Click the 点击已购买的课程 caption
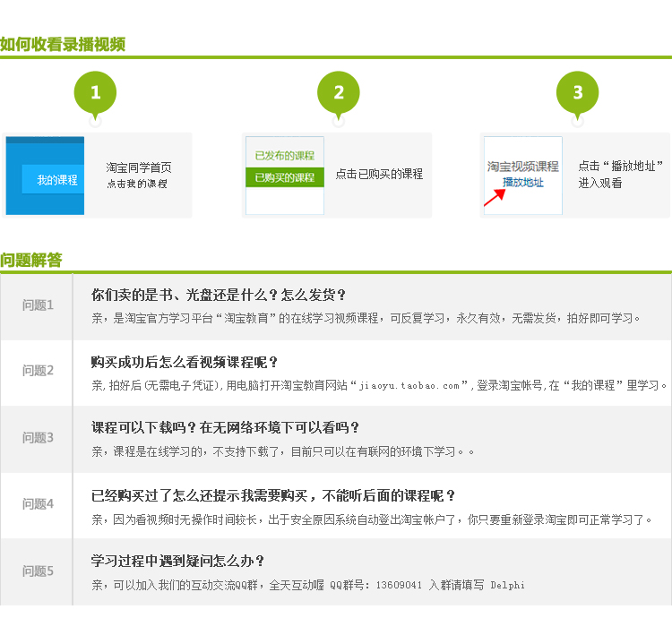Viewport: 672px width, 618px height. tap(379, 174)
